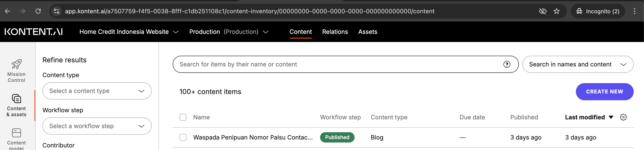Select all content items checkbox
This screenshot has width=644, height=150.
pos(183,117)
